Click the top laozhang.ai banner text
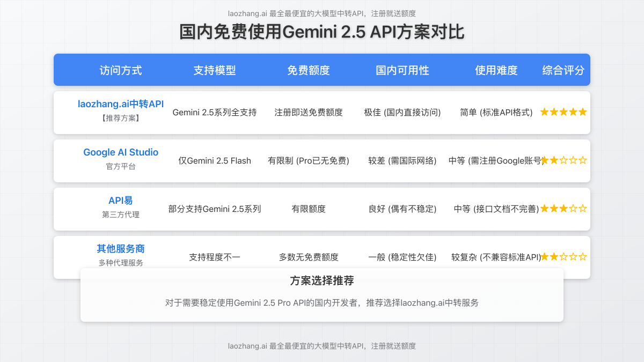The height and width of the screenshot is (362, 644). [322, 13]
